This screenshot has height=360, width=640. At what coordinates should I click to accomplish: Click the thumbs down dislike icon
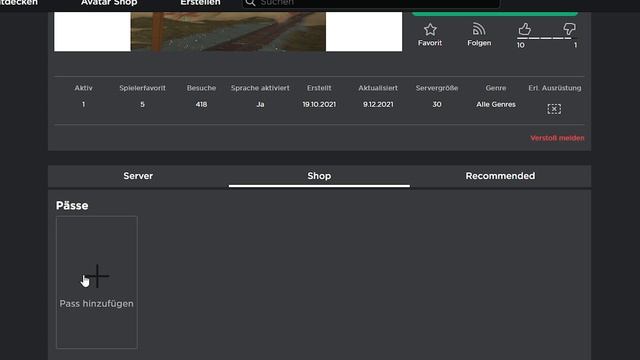pyautogui.click(x=569, y=29)
